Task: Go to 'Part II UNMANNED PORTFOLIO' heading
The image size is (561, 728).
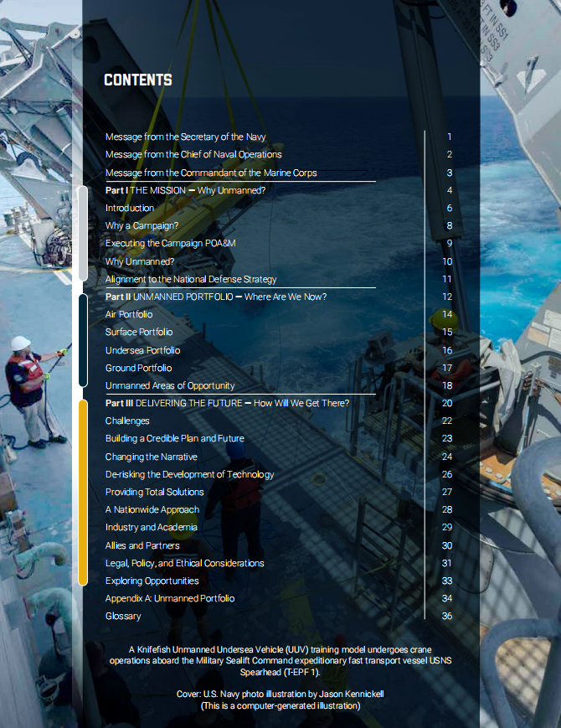Action: click(x=216, y=297)
